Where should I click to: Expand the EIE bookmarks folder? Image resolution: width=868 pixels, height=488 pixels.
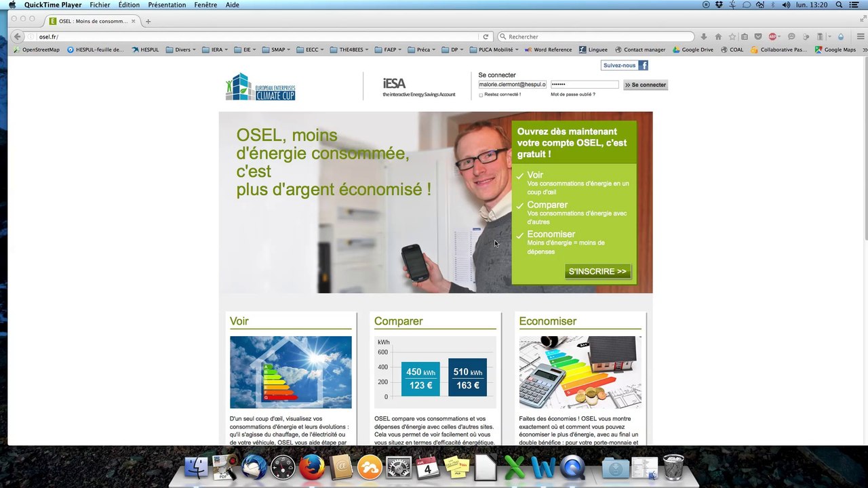tap(245, 49)
